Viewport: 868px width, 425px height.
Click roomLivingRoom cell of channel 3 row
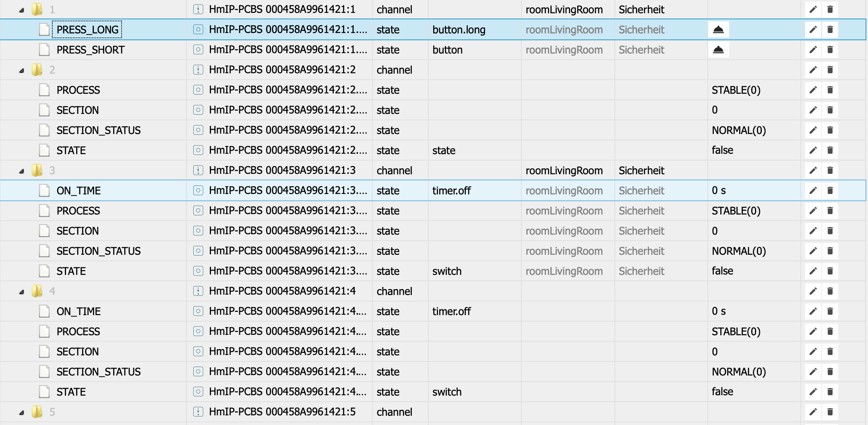[564, 171]
